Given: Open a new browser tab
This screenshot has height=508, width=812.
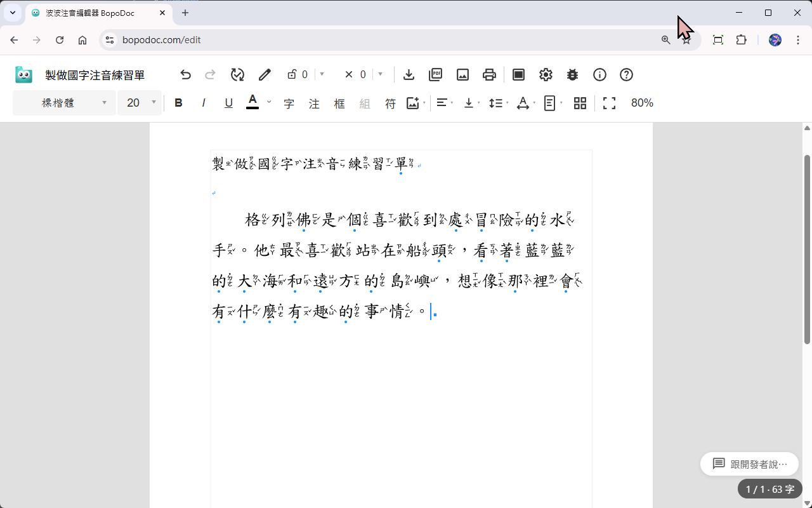Looking at the screenshot, I should coord(185,13).
